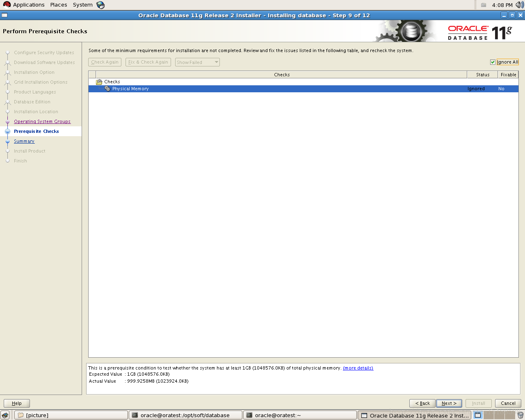Screen dimensions: 525x420
Task: Click the Check Again button
Action: point(105,62)
